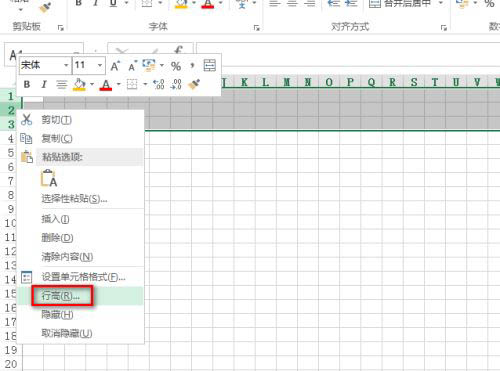The image size is (500, 371).
Task: Click the center align icon in the mini toolbar
Action: [x=61, y=84]
